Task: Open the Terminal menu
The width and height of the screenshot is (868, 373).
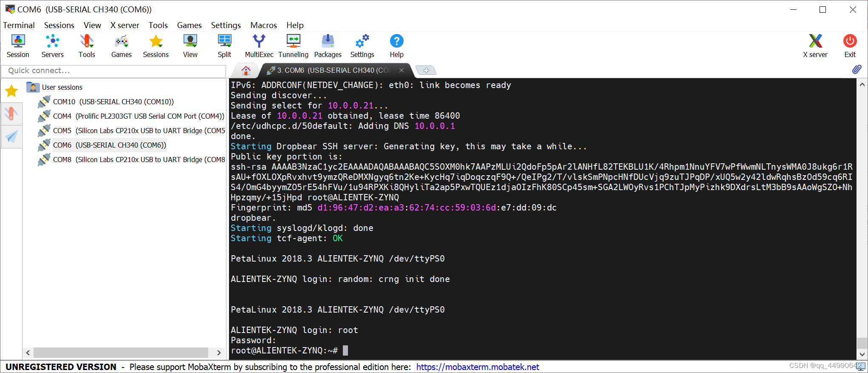Action: (x=19, y=25)
